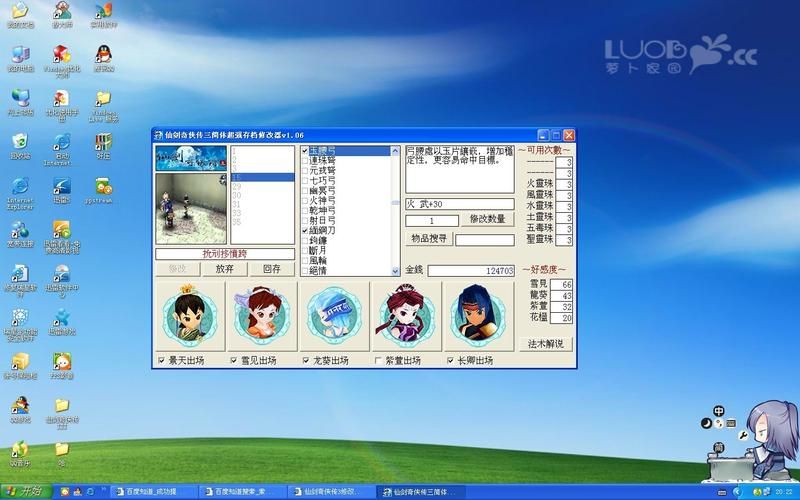Viewport: 800px width, 500px height.
Task: Click the 中 input method indicator
Action: [x=719, y=411]
